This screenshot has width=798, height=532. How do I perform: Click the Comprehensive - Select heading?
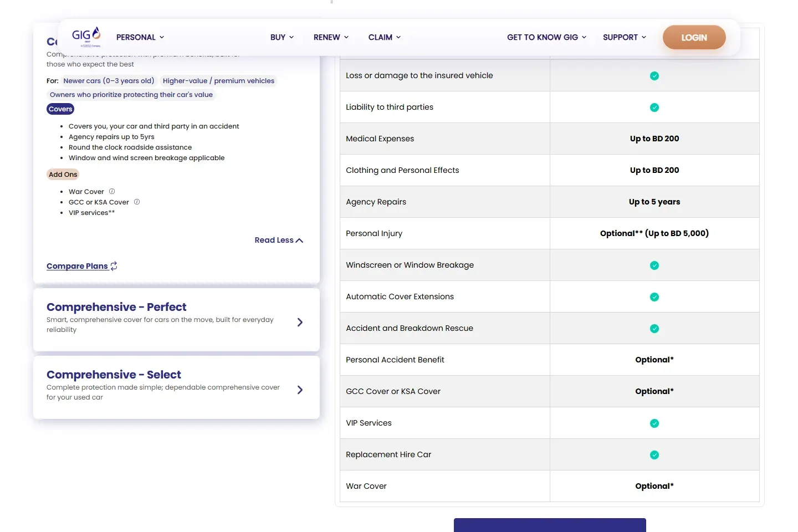coord(114,375)
